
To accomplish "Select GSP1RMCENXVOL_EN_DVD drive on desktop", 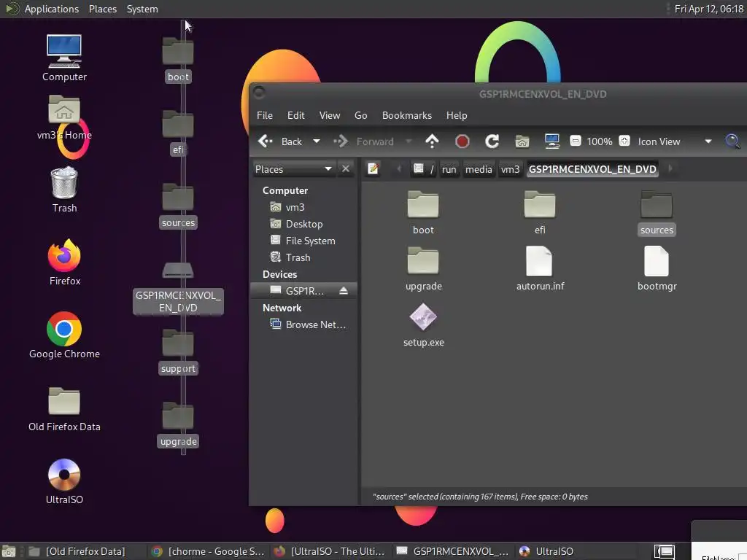I will [178, 287].
